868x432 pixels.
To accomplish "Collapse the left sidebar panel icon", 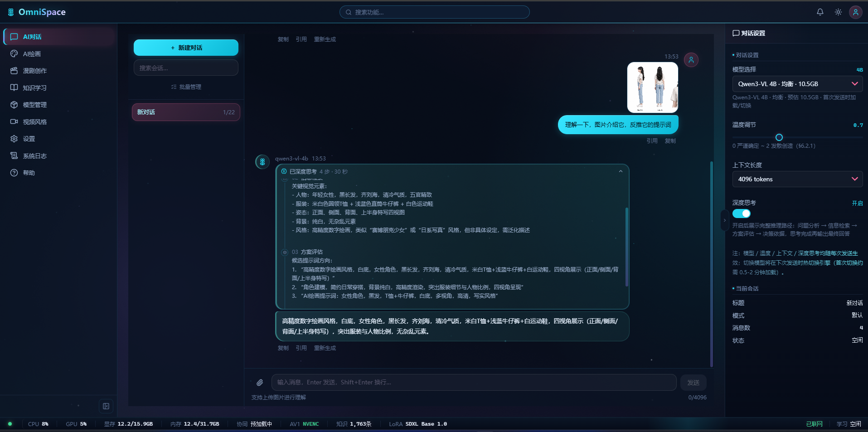I will click(x=106, y=406).
